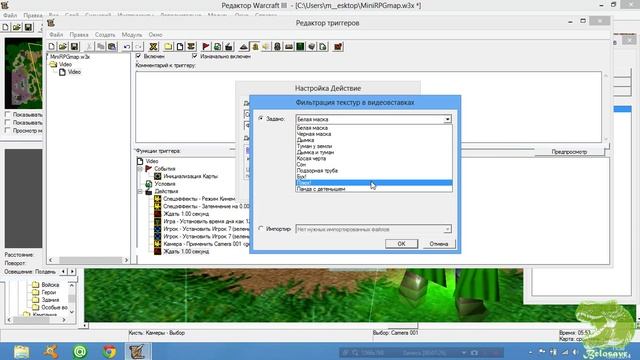Click Предпросмотр button

[x=569, y=151]
